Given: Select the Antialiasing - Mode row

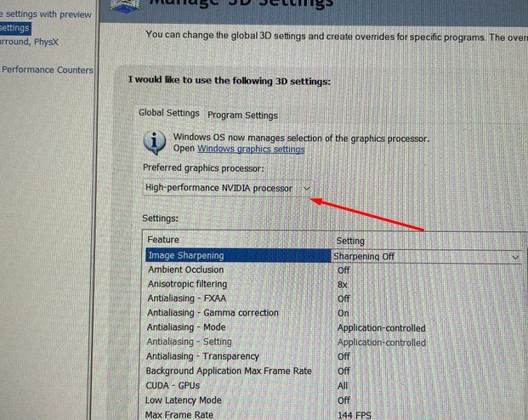Looking at the screenshot, I should pyautogui.click(x=333, y=327).
